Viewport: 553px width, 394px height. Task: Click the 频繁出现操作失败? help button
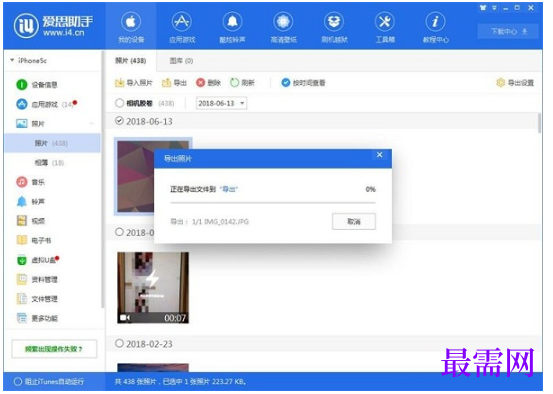tap(54, 349)
